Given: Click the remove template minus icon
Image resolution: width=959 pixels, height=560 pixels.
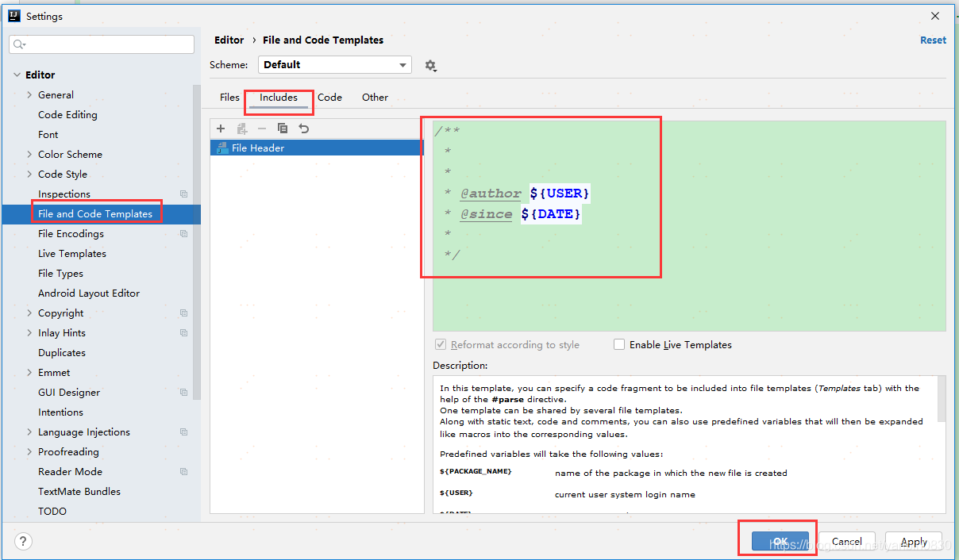Looking at the screenshot, I should coord(262,128).
